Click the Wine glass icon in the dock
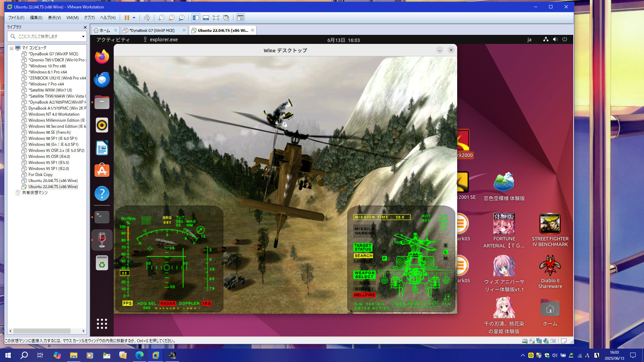Viewport: 644px width, 362px height. (102, 240)
